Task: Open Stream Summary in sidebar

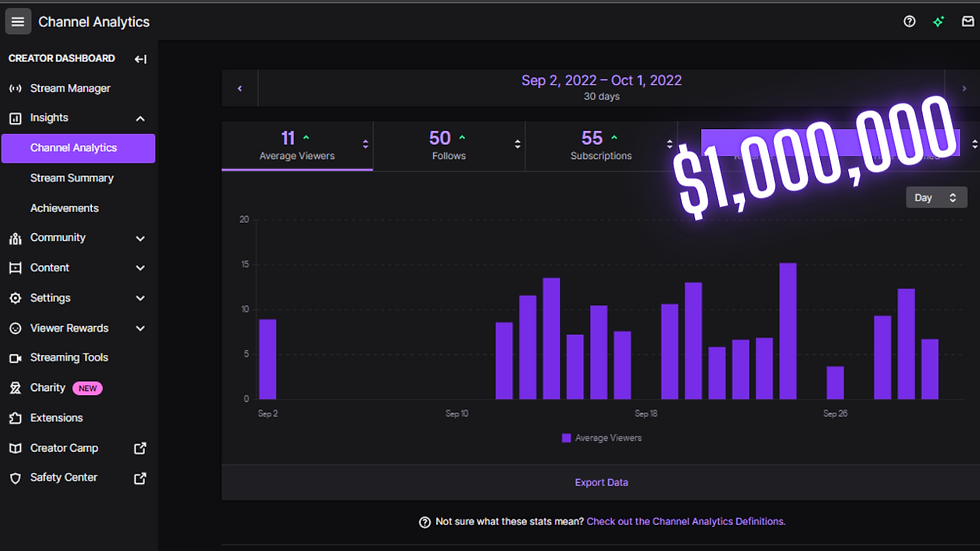Action: coord(72,178)
